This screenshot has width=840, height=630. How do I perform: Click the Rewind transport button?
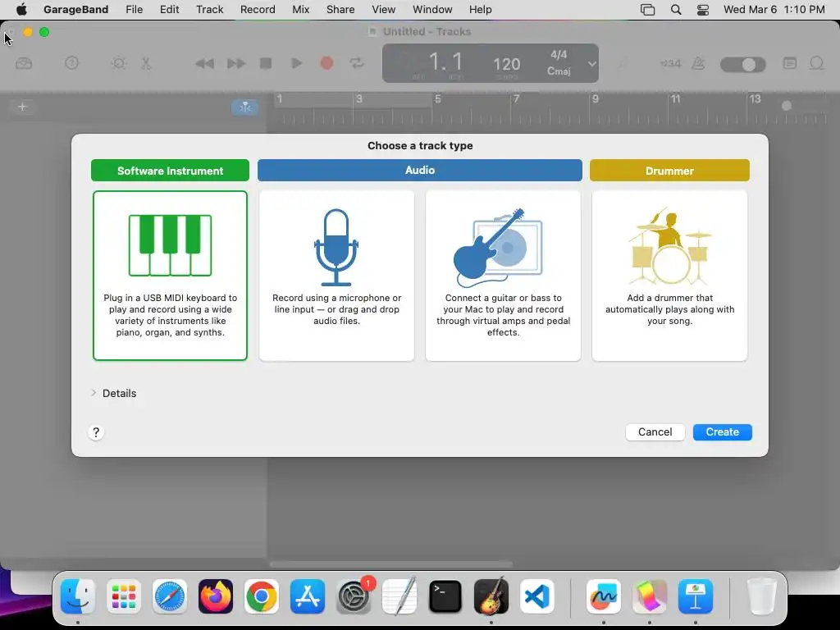click(204, 64)
